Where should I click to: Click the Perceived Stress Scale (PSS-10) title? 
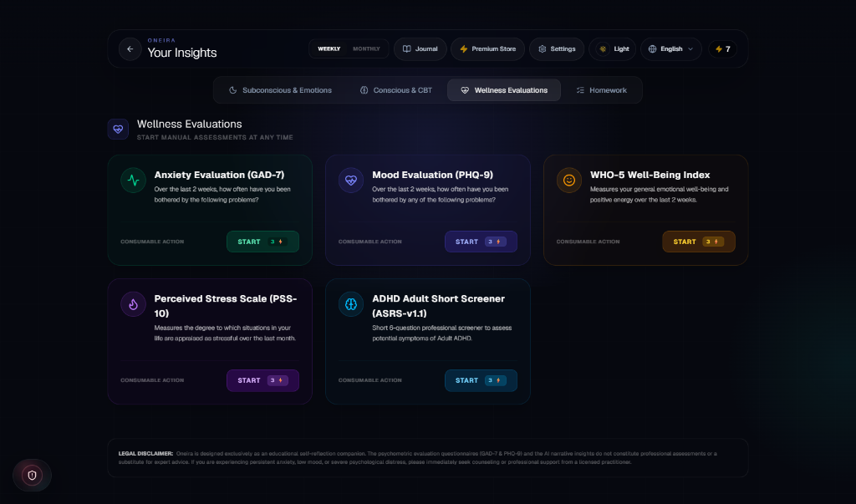click(226, 306)
